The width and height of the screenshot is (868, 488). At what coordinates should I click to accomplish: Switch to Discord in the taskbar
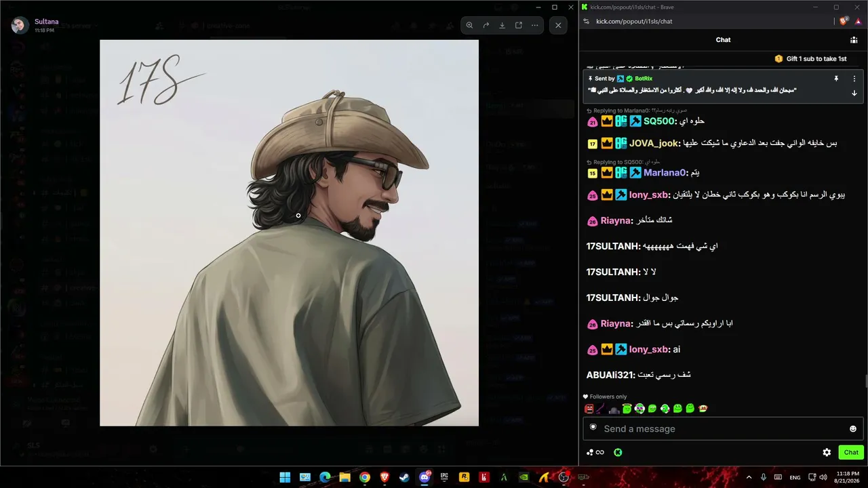click(425, 477)
